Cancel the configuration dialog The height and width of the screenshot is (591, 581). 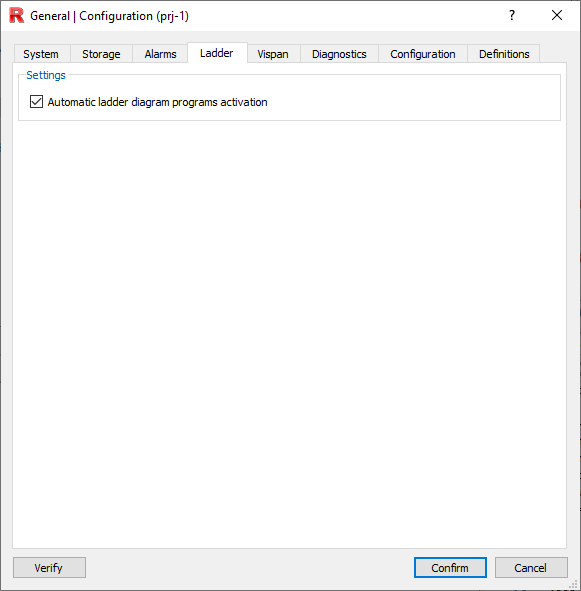(531, 567)
